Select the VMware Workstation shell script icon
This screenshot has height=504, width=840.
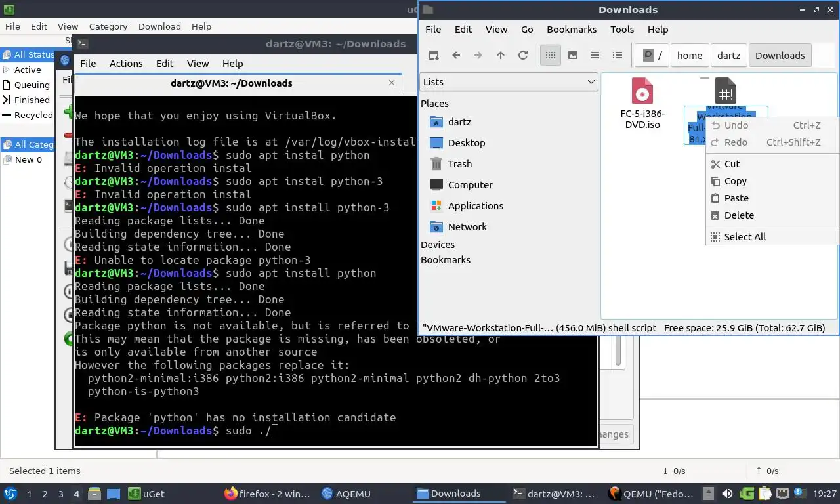[726, 91]
